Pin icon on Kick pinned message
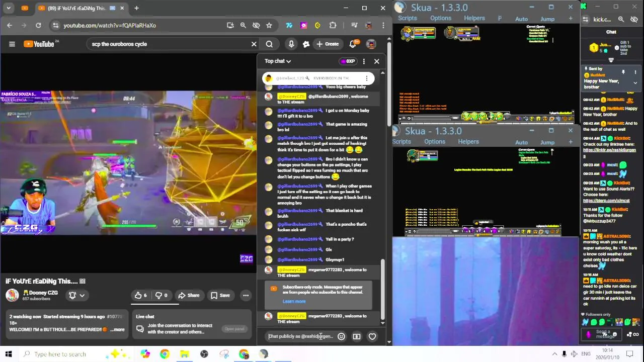 pyautogui.click(x=623, y=72)
